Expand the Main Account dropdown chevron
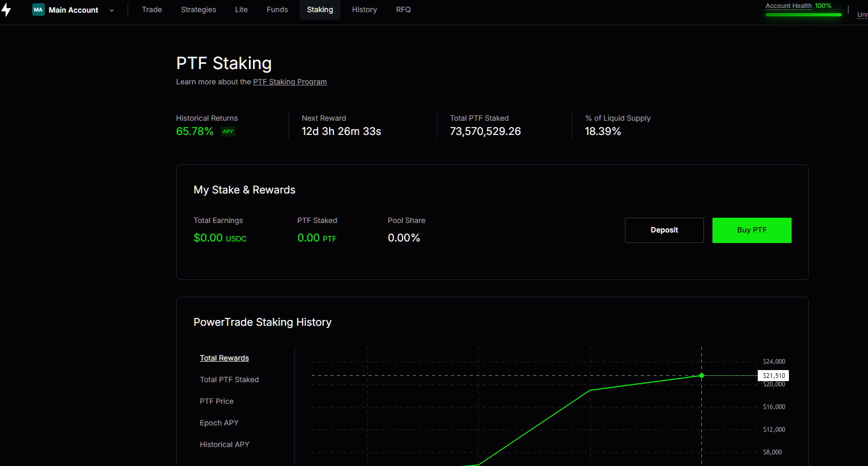 [x=112, y=11]
